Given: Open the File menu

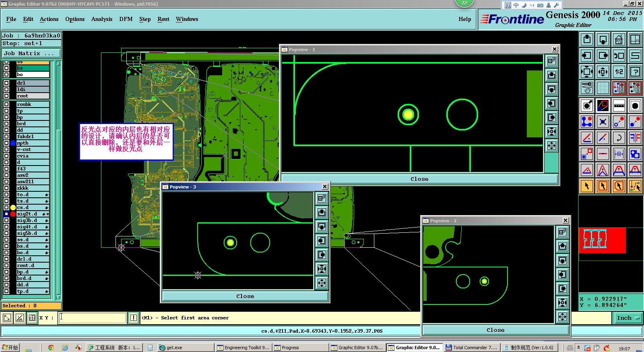Looking at the screenshot, I should (11, 19).
